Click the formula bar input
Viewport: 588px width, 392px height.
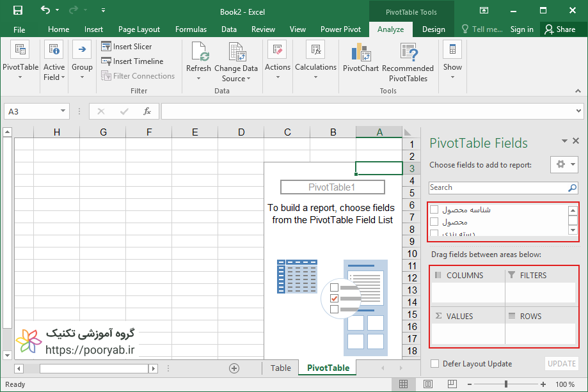point(367,111)
